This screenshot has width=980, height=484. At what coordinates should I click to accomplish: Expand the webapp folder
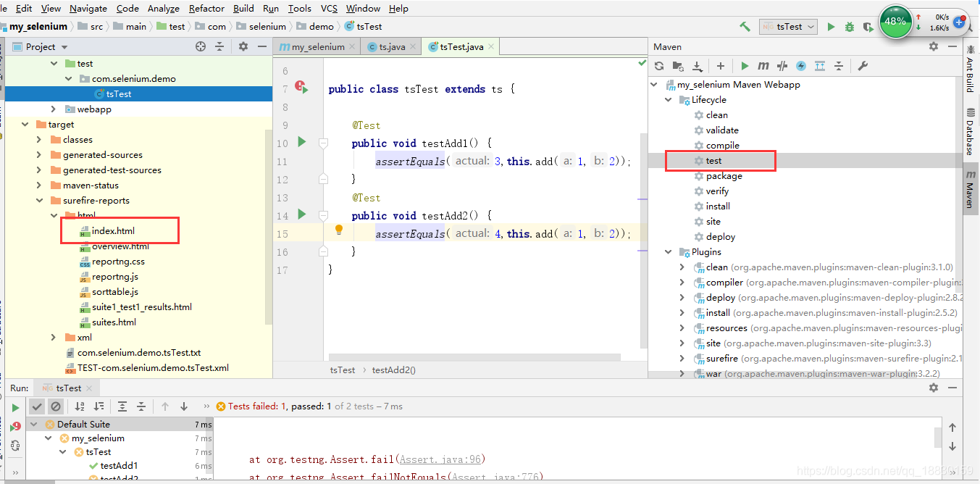point(54,109)
